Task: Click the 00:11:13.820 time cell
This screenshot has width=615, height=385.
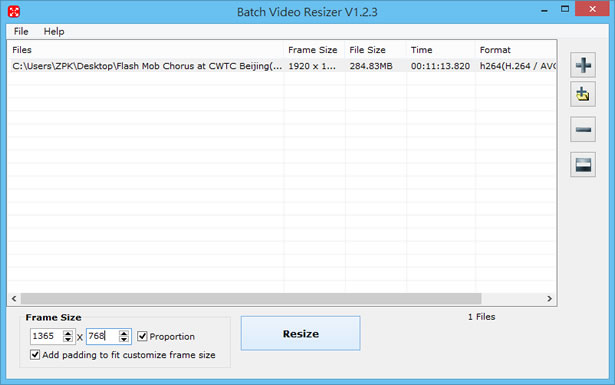Action: [440, 66]
